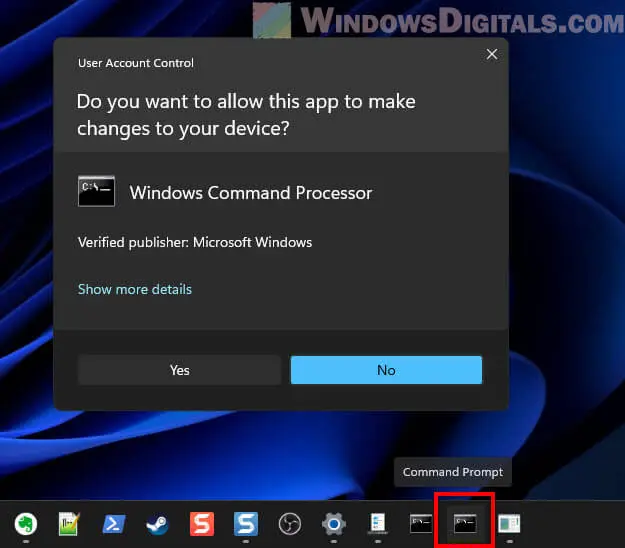Open the last taskbar icon on the right
Image resolution: width=625 pixels, height=548 pixels.
click(509, 523)
